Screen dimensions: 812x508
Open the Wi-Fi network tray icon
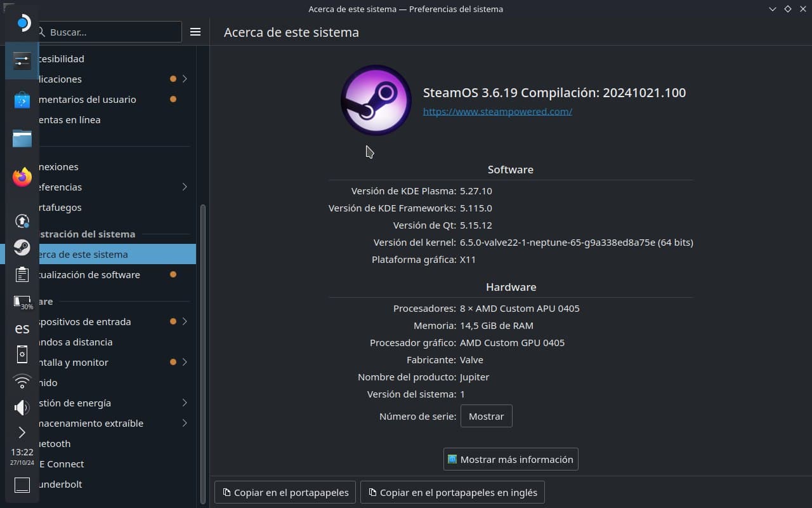22,381
